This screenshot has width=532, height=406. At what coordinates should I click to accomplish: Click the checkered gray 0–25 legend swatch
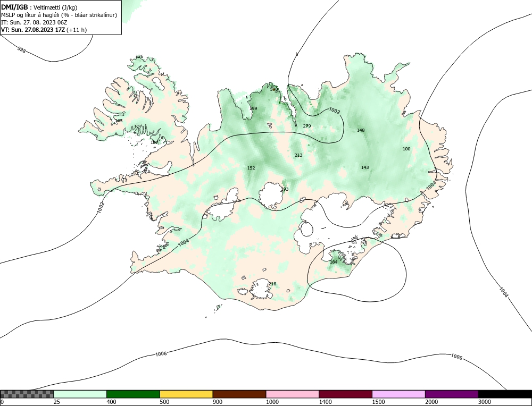point(27,394)
